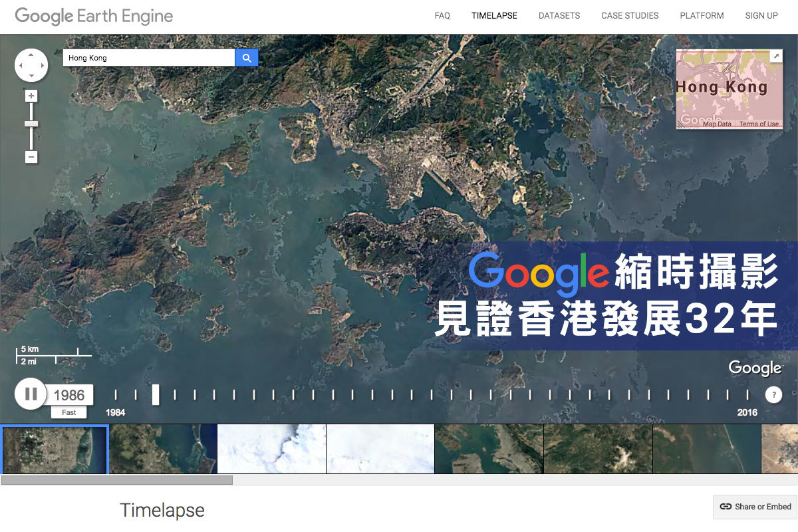The height and width of the screenshot is (532, 798).
Task: Click the Google Earth Engine logo
Action: tap(94, 16)
